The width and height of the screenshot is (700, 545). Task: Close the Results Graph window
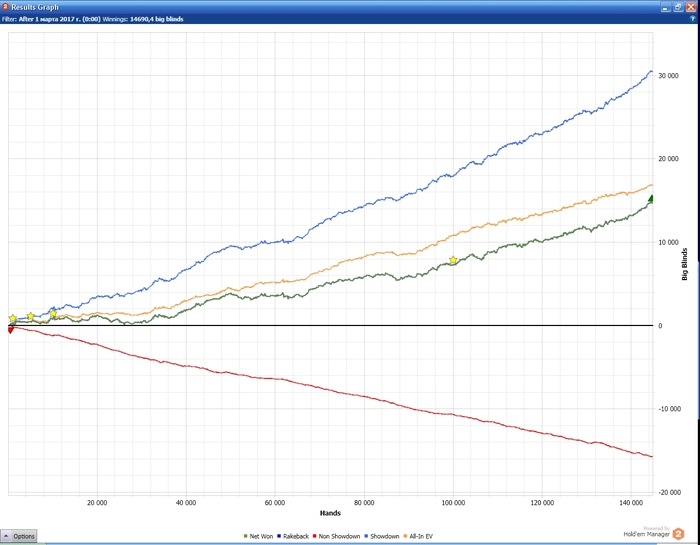point(691,7)
